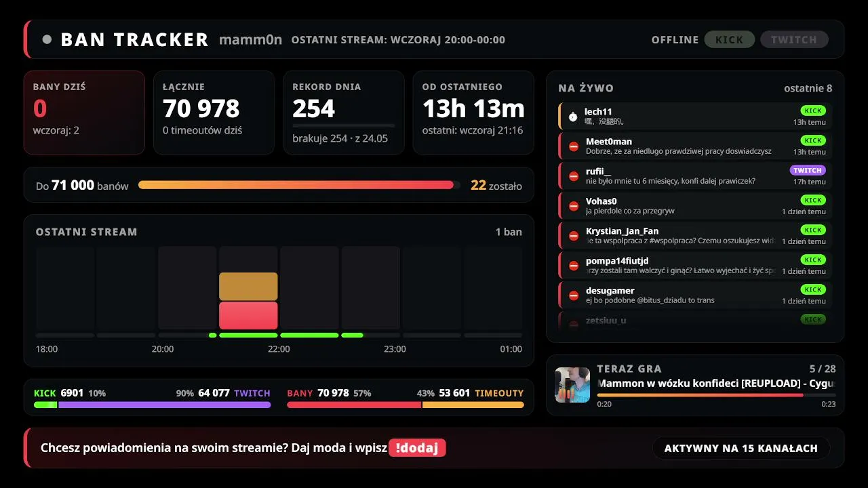Viewport: 868px width, 488px height.
Task: Click the ban icon beside Krystian_Jan_Fan
Action: pos(574,236)
